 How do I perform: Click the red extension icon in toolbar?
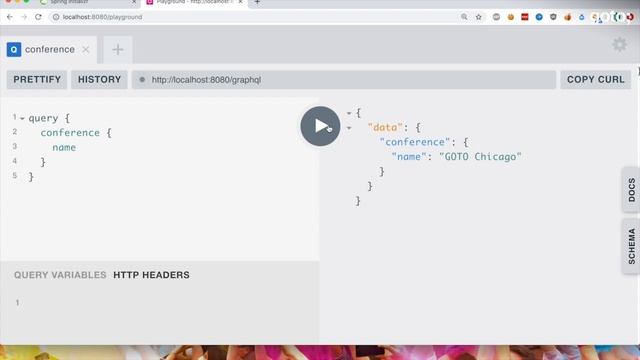pyautogui.click(x=525, y=17)
